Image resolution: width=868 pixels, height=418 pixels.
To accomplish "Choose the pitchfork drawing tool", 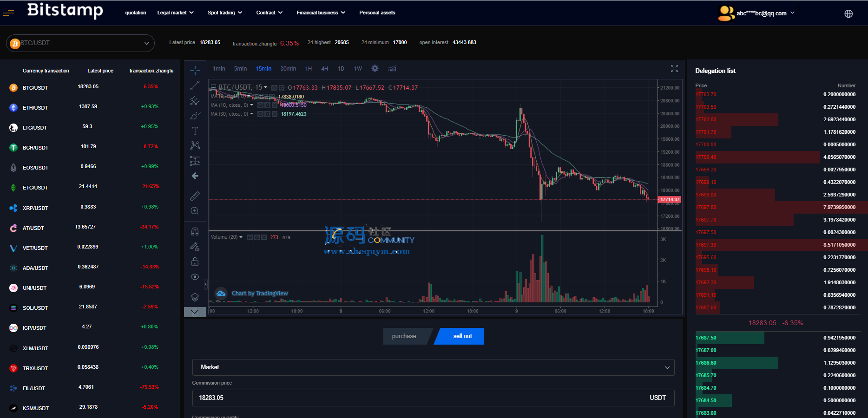I will [195, 101].
